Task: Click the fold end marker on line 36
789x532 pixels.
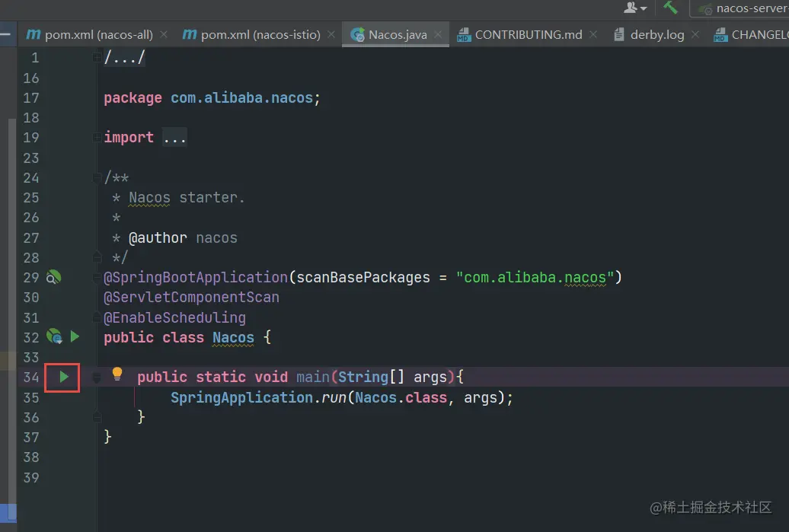Action: point(97,417)
